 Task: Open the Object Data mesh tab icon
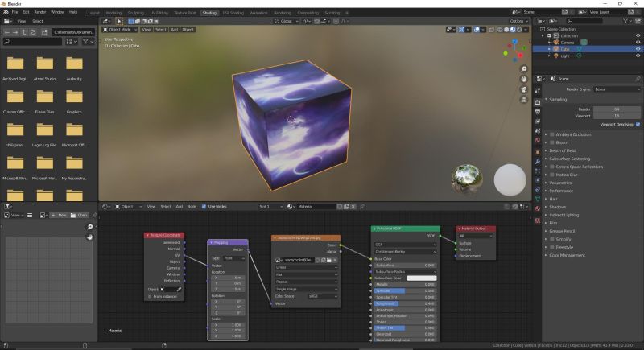pos(538,199)
